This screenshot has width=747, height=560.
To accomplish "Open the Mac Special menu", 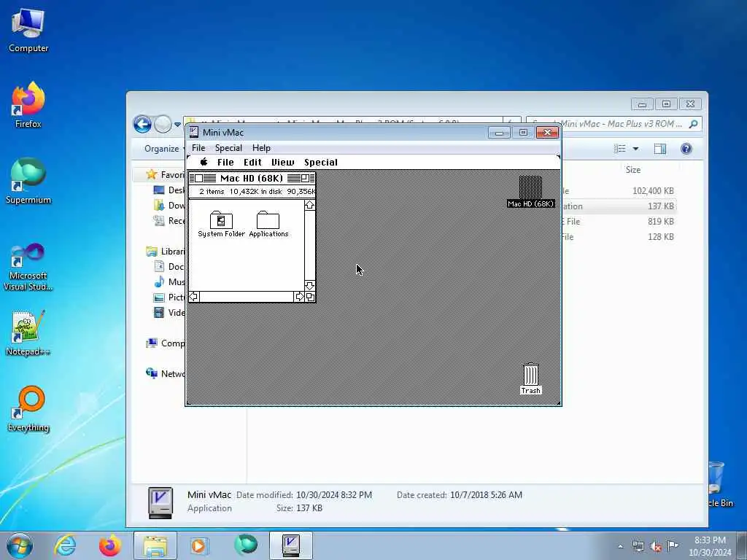I will pyautogui.click(x=321, y=162).
